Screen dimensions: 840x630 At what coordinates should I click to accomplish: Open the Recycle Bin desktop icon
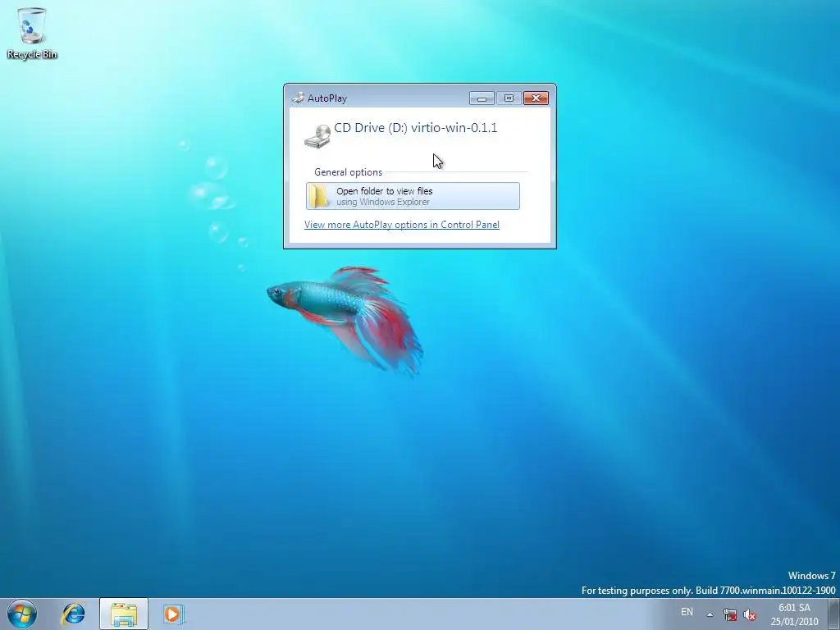(x=32, y=33)
